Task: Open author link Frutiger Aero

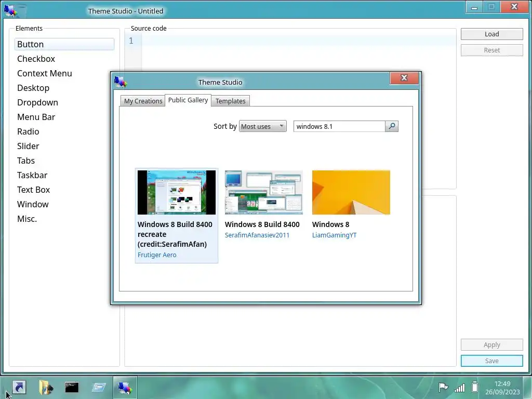Action: tap(157, 255)
